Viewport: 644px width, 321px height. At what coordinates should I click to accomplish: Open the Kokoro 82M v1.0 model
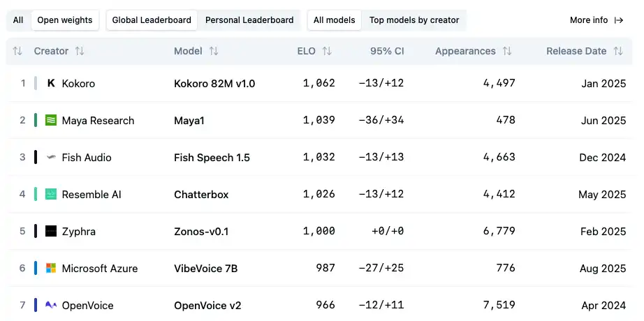coord(214,84)
